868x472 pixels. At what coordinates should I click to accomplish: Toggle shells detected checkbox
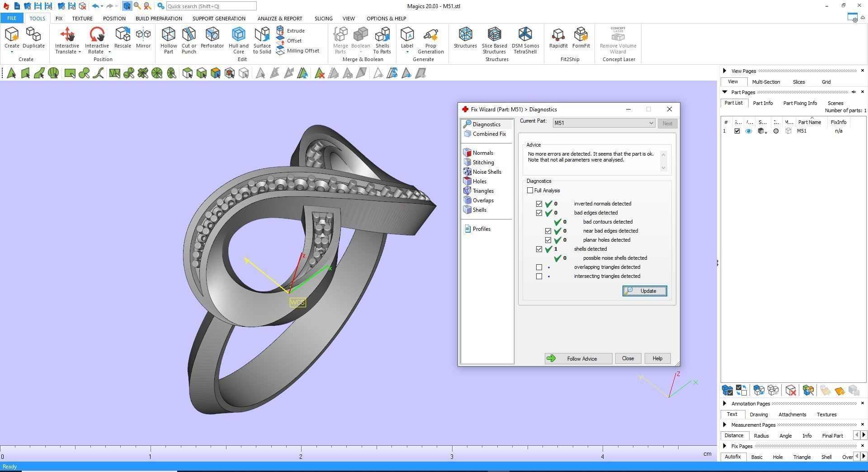(x=539, y=249)
